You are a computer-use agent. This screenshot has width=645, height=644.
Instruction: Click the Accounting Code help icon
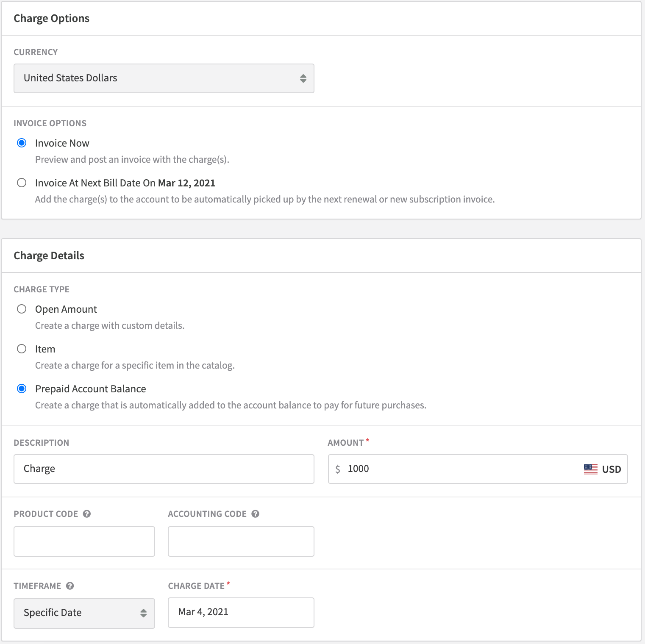point(256,514)
